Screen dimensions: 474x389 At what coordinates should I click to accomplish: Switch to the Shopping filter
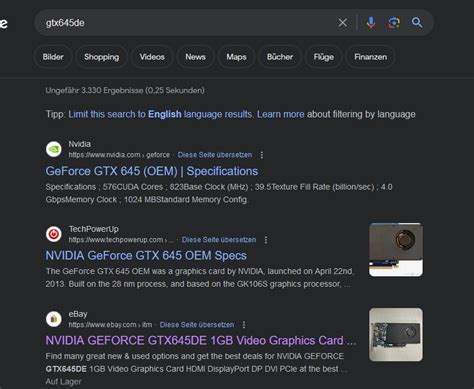[102, 57]
